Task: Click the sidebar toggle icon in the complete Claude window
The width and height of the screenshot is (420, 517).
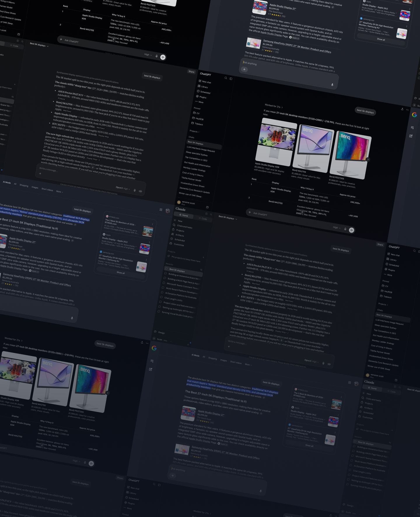Action: click(206, 214)
